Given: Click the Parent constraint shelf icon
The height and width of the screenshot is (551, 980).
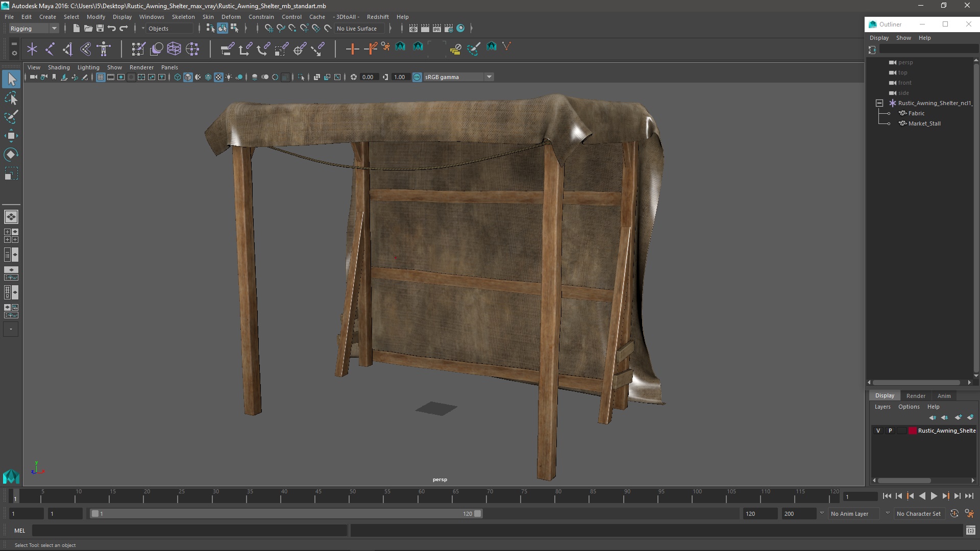Looking at the screenshot, I should pos(227,49).
